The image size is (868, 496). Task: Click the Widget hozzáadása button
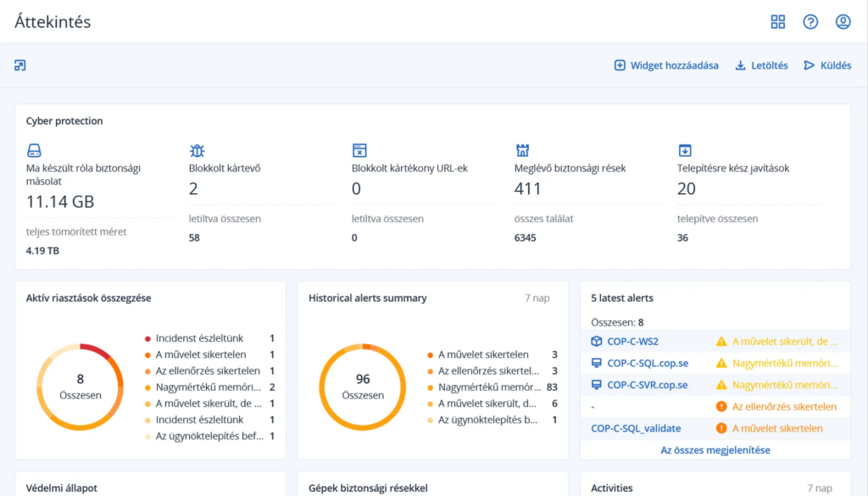666,65
